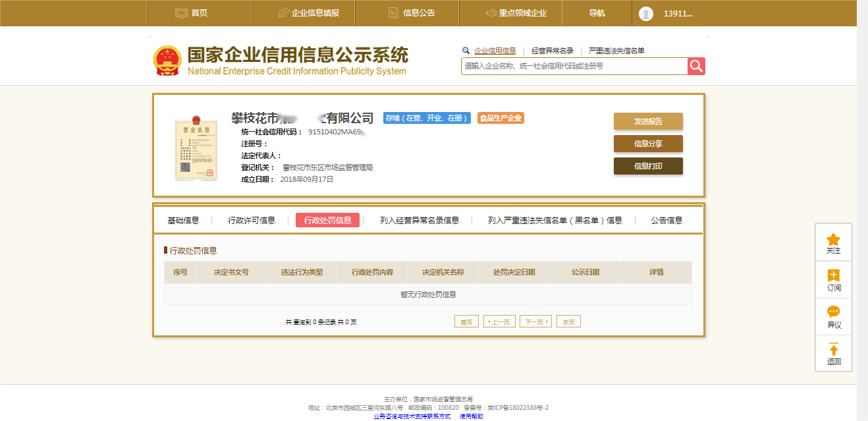Switch to the 列入经营异常名录信息 tab
The width and height of the screenshot is (868, 421).
[420, 220]
